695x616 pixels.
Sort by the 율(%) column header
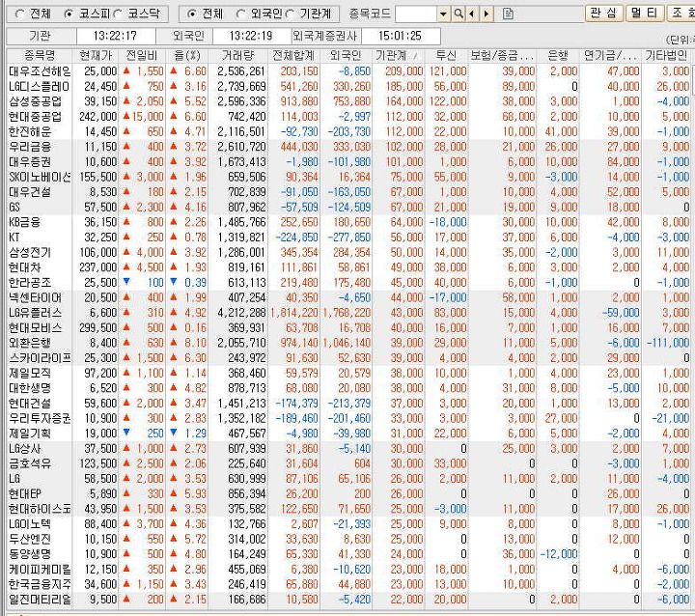point(187,55)
